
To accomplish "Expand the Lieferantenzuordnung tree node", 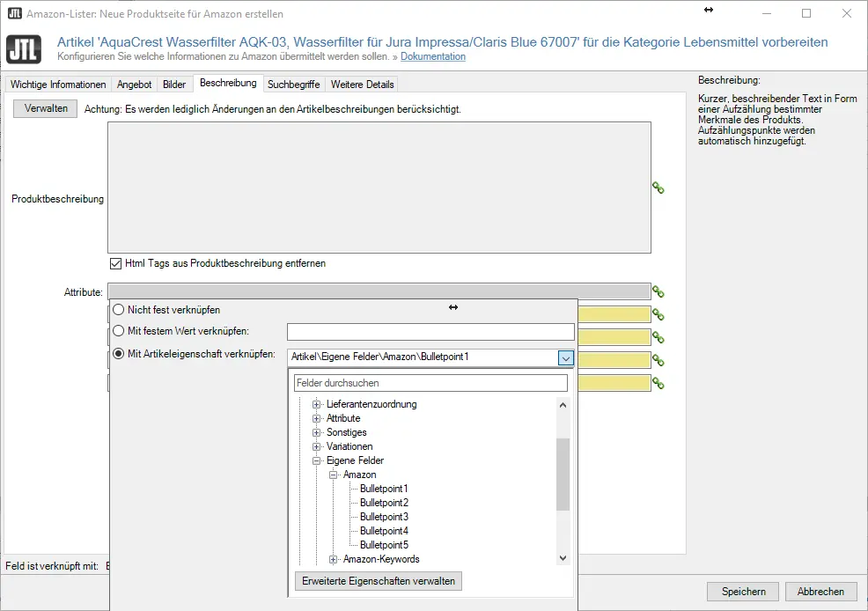I will pos(316,405).
